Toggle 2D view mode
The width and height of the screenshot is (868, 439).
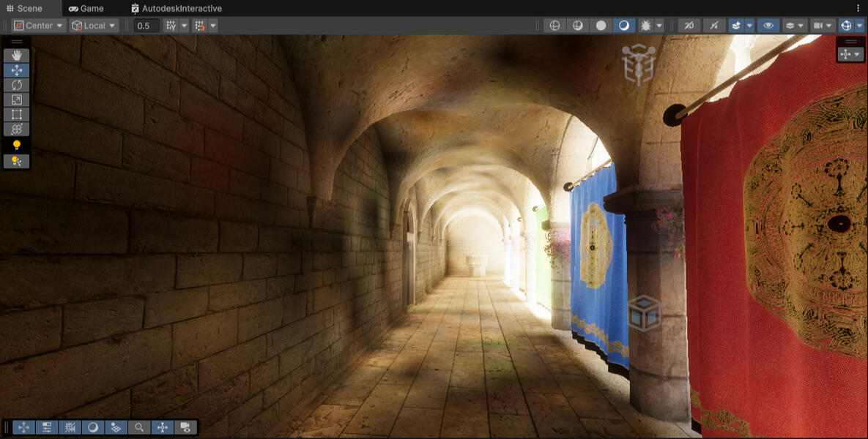tap(689, 26)
